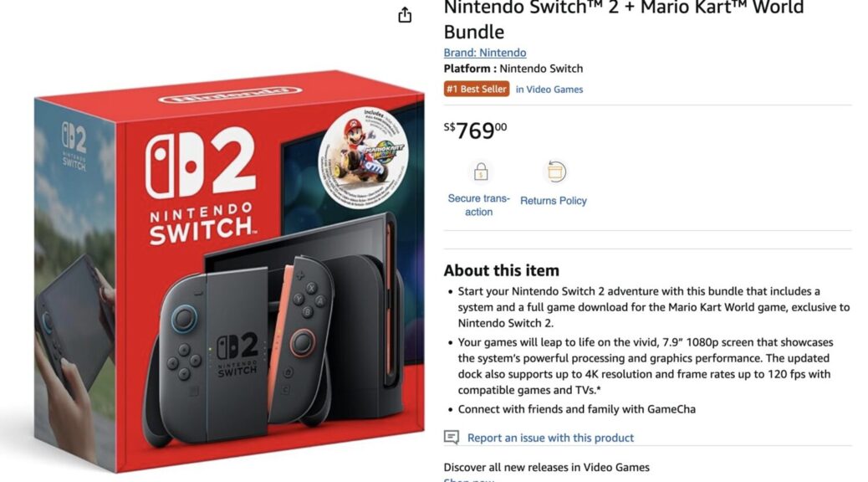Open the Brand: Nintendo link
The height and width of the screenshot is (482, 868).
[485, 53]
